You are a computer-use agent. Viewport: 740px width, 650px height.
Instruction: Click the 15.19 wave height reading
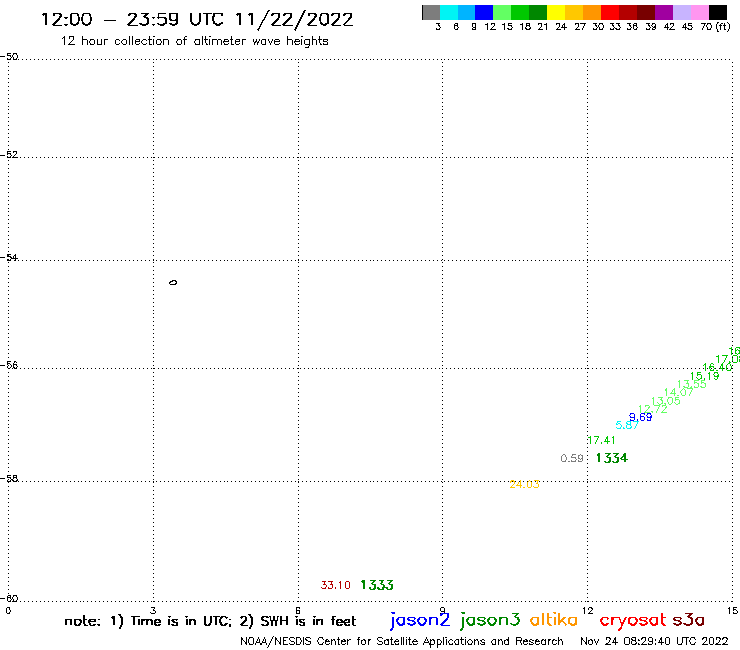[x=704, y=376]
